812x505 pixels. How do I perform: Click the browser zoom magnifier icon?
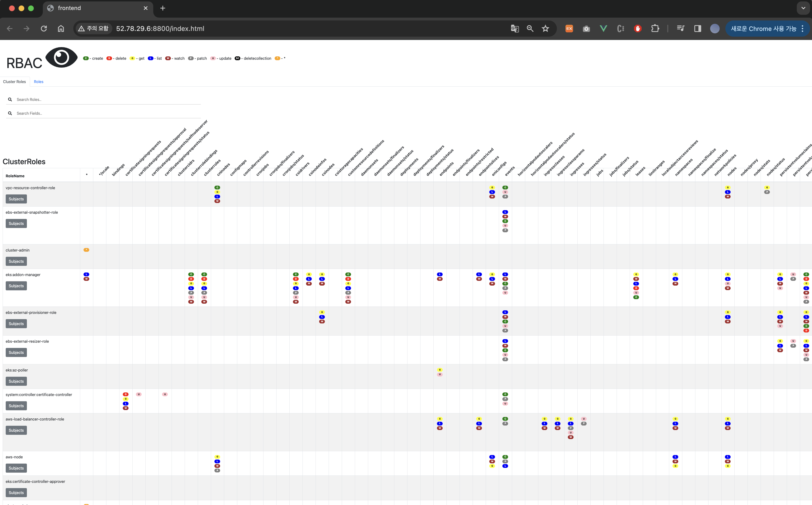pyautogui.click(x=530, y=29)
